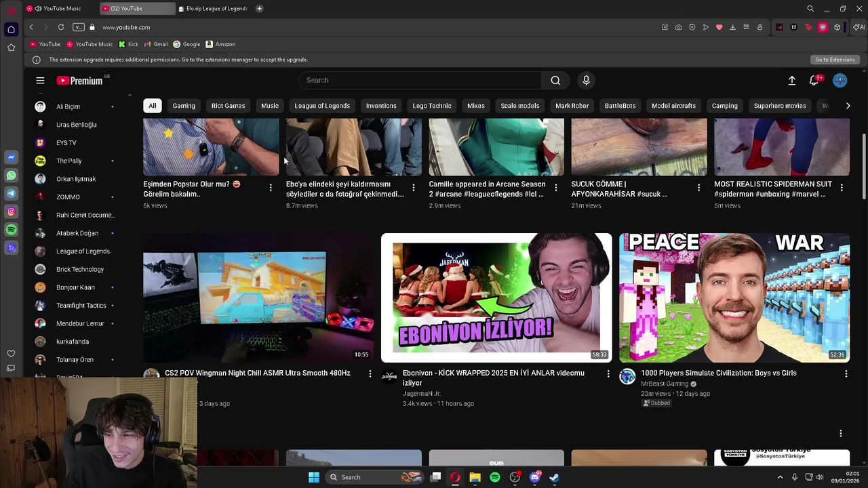
Task: Open Easy Setup sliders icon
Action: pyautogui.click(x=746, y=27)
